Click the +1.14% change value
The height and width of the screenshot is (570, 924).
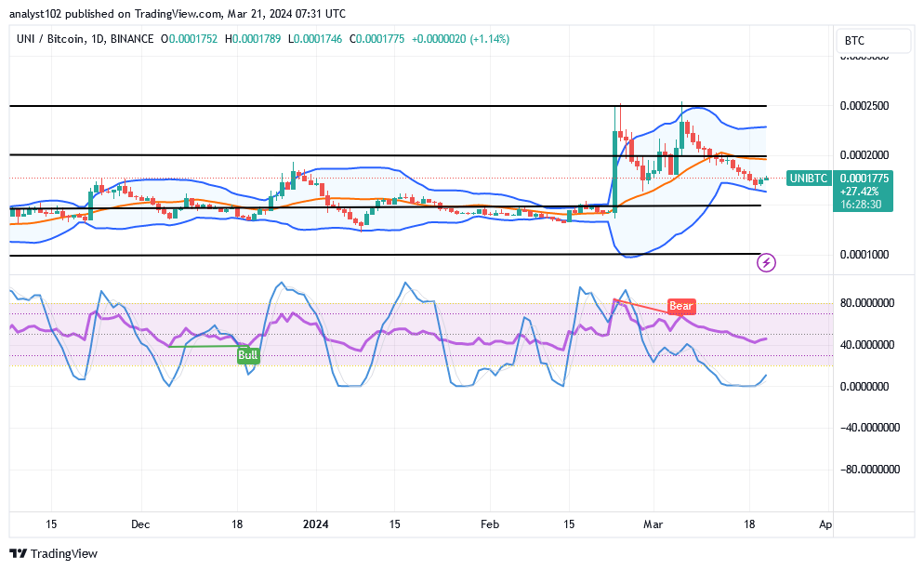point(490,39)
